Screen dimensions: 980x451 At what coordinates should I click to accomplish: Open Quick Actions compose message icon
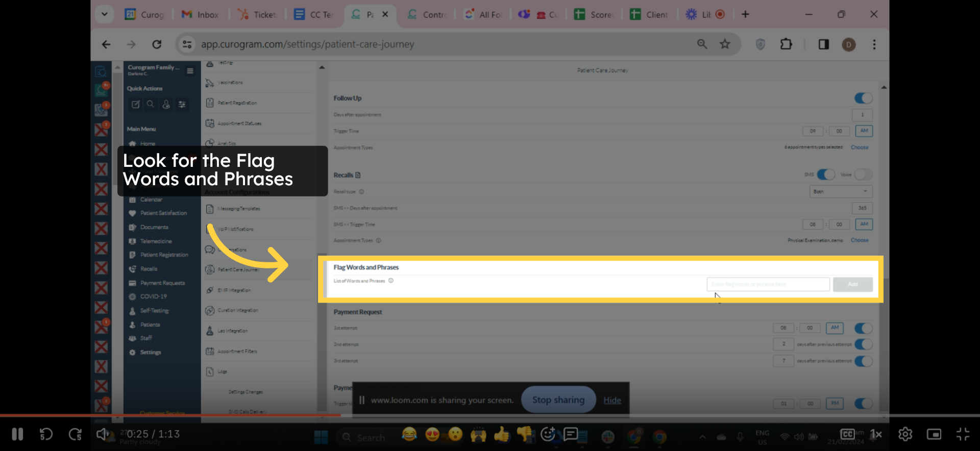[135, 105]
